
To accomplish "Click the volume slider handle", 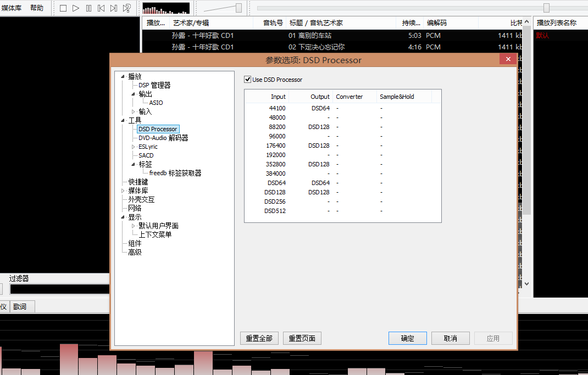I will click(238, 8).
